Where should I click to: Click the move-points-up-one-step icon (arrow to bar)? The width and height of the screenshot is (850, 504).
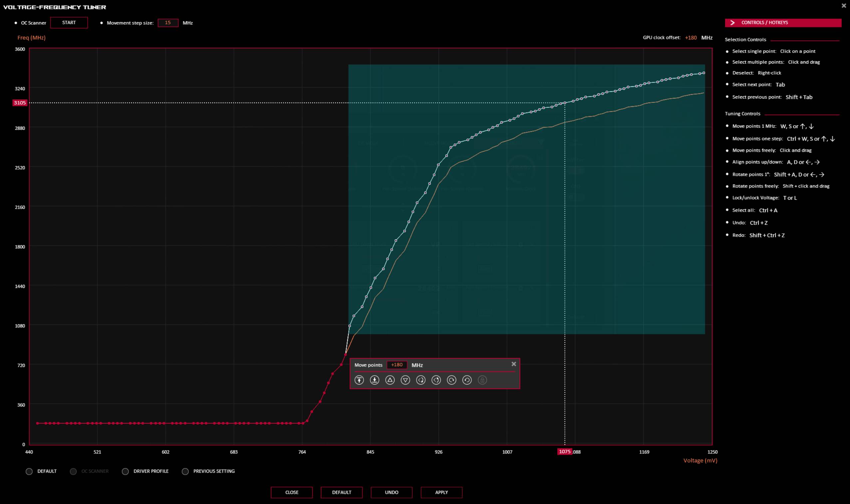click(359, 380)
